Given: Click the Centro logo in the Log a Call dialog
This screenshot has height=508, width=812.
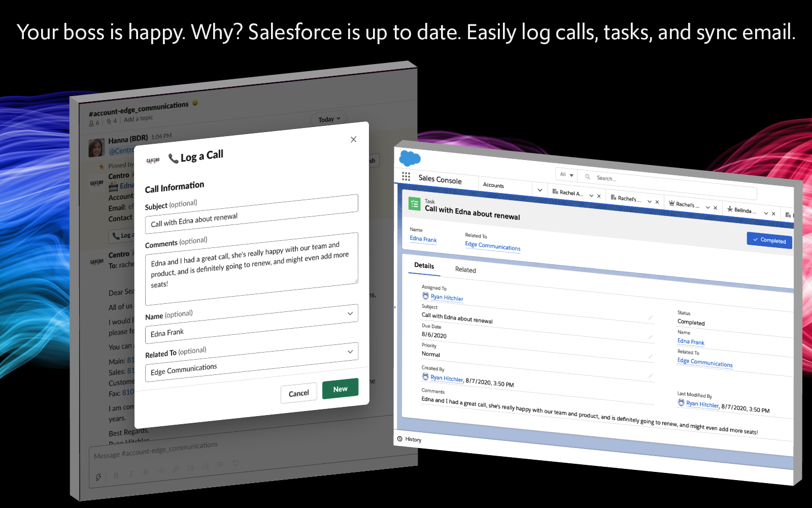Looking at the screenshot, I should point(153,161).
